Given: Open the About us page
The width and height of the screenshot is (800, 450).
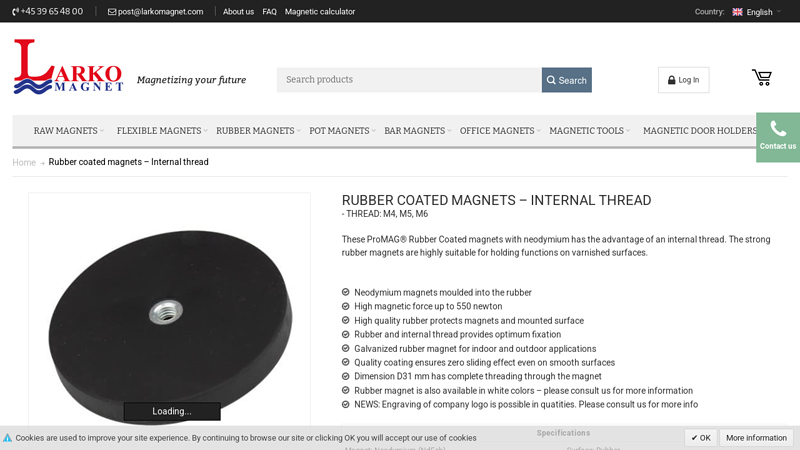Looking at the screenshot, I should pos(238,12).
